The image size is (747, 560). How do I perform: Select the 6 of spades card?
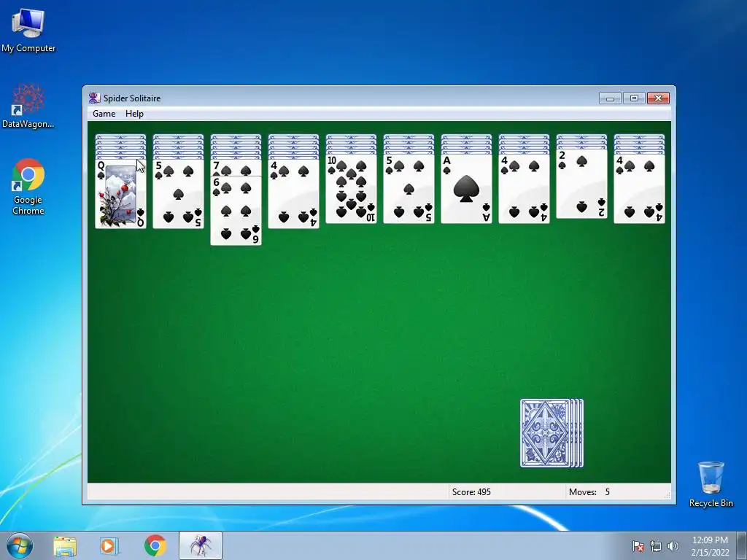click(x=236, y=211)
